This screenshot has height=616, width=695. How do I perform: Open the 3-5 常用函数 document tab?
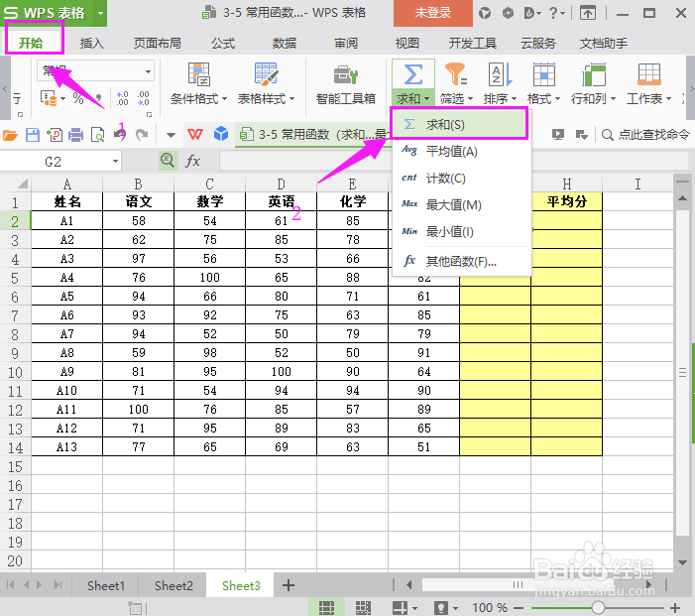313,134
